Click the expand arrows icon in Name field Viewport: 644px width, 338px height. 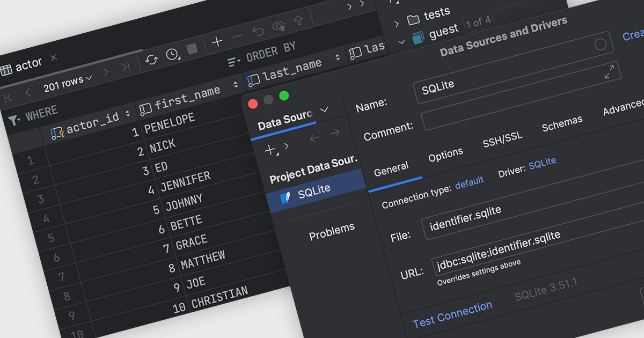pos(610,72)
